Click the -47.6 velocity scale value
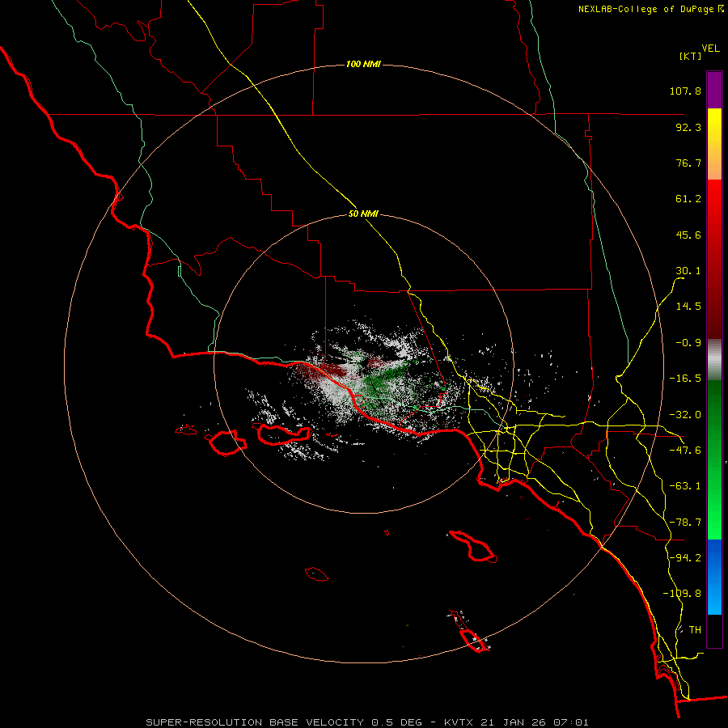This screenshot has height=728, width=728. [685, 451]
